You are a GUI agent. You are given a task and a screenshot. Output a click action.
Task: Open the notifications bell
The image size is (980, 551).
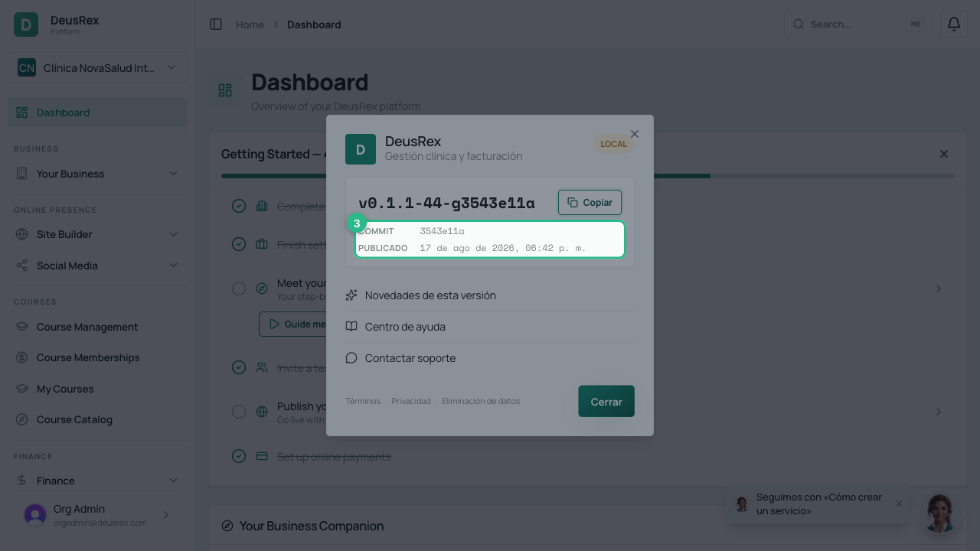pyautogui.click(x=954, y=24)
